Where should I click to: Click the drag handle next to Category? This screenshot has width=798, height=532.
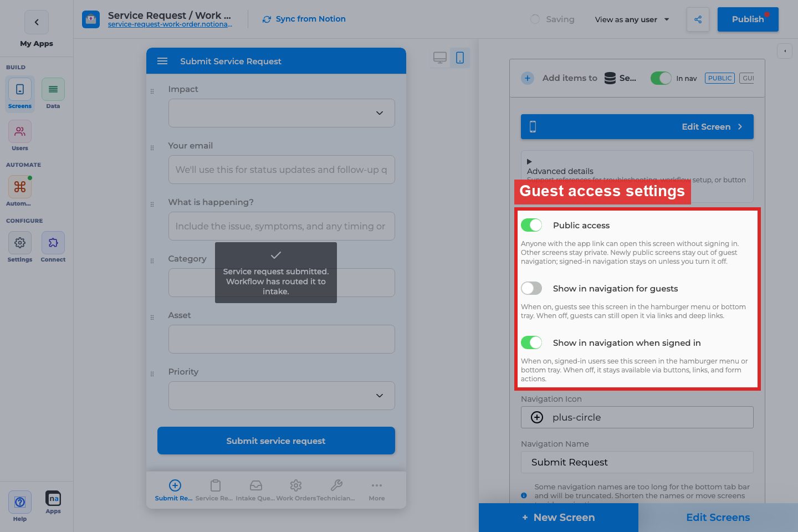pos(152,261)
